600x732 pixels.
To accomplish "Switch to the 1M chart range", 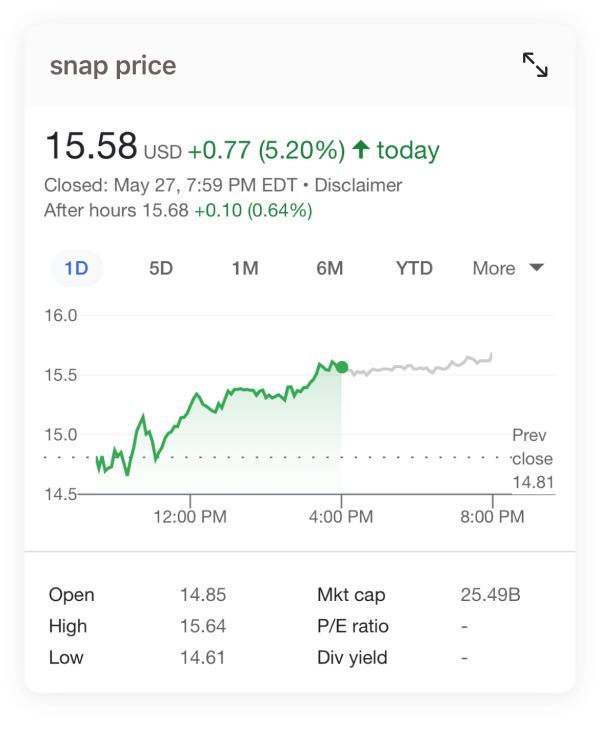I will tap(245, 268).
